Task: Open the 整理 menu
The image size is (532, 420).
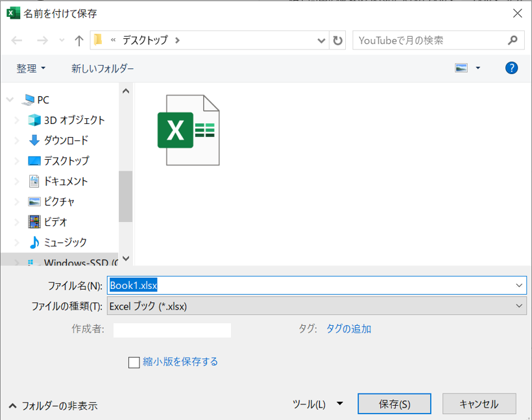Action: click(31, 68)
